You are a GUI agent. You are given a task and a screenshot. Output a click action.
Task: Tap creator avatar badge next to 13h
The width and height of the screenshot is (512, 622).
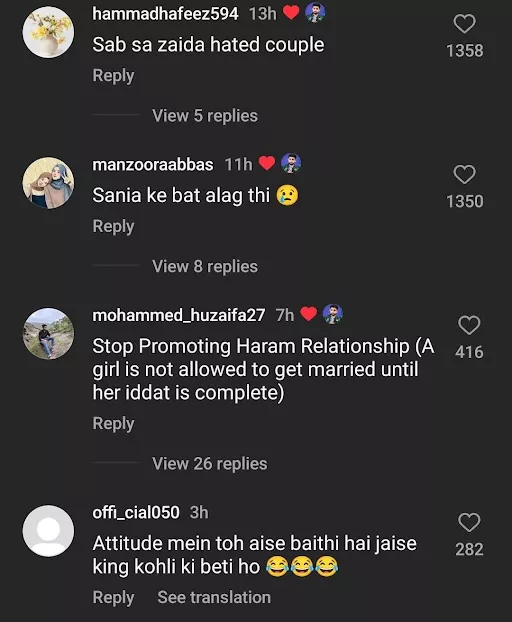(315, 13)
